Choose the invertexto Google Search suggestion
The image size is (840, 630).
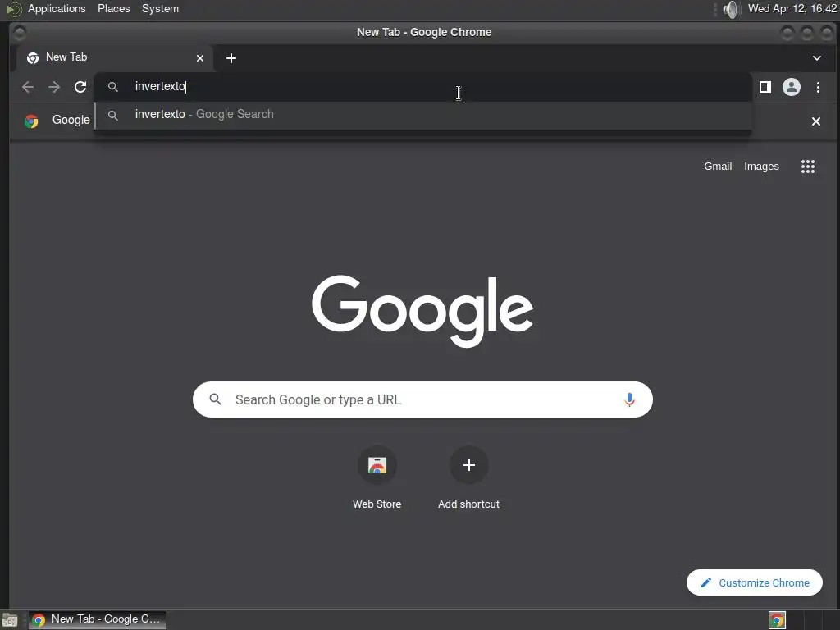[422, 115]
